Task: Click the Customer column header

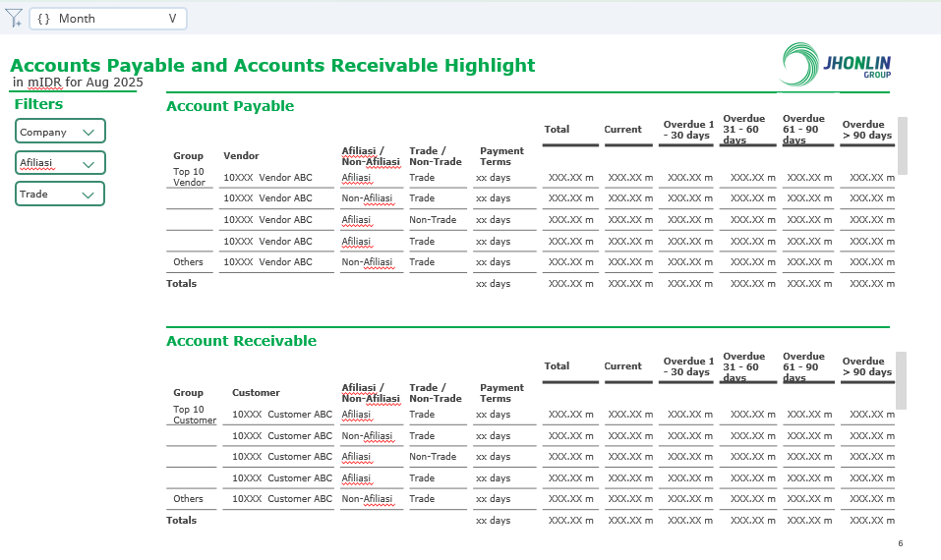Action: 256,393
